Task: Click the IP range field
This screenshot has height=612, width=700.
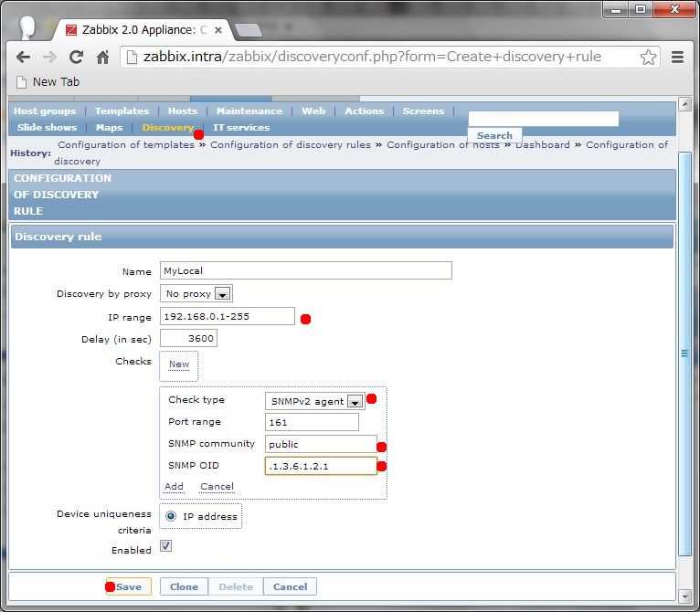Action: click(x=228, y=316)
